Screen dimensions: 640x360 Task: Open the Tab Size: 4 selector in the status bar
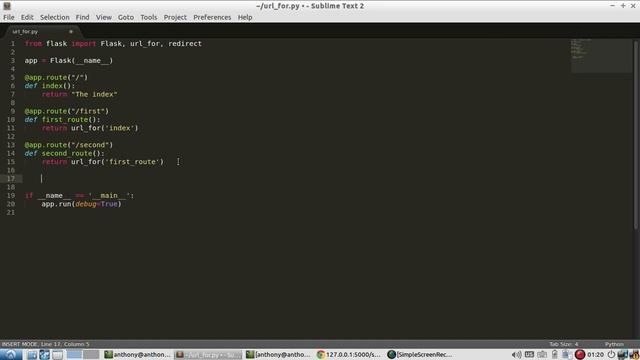click(563, 344)
